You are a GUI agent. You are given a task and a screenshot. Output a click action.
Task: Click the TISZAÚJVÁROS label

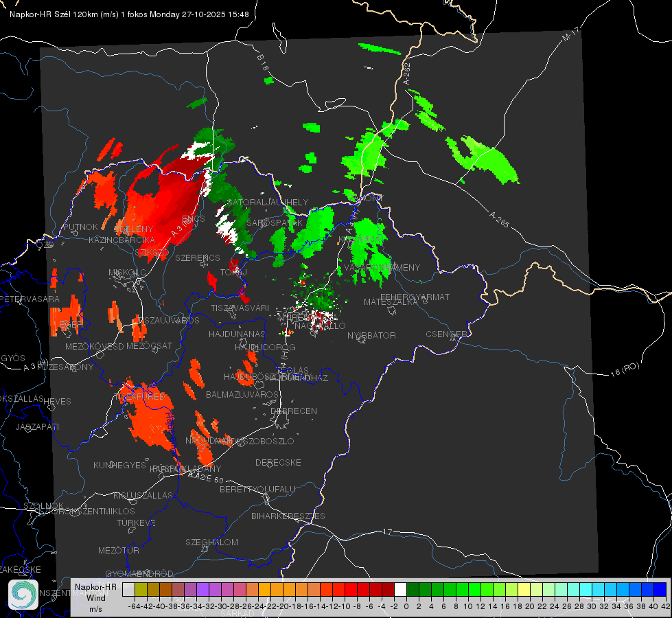click(168, 321)
